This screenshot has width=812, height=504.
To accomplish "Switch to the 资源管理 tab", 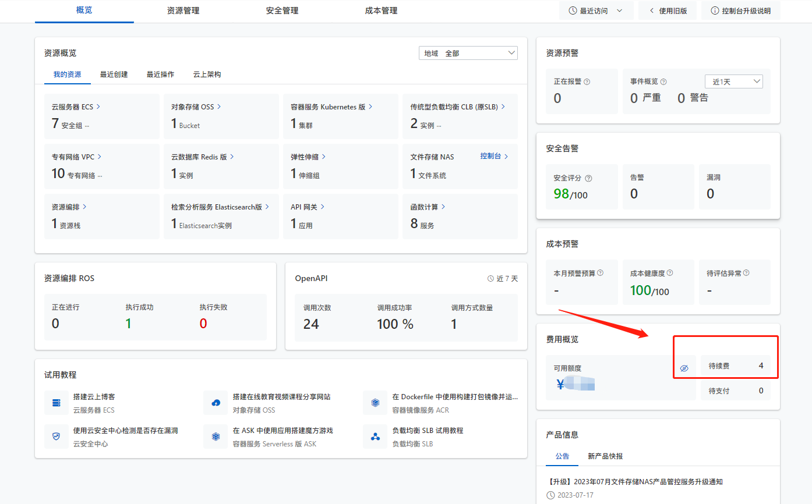I will [x=183, y=10].
